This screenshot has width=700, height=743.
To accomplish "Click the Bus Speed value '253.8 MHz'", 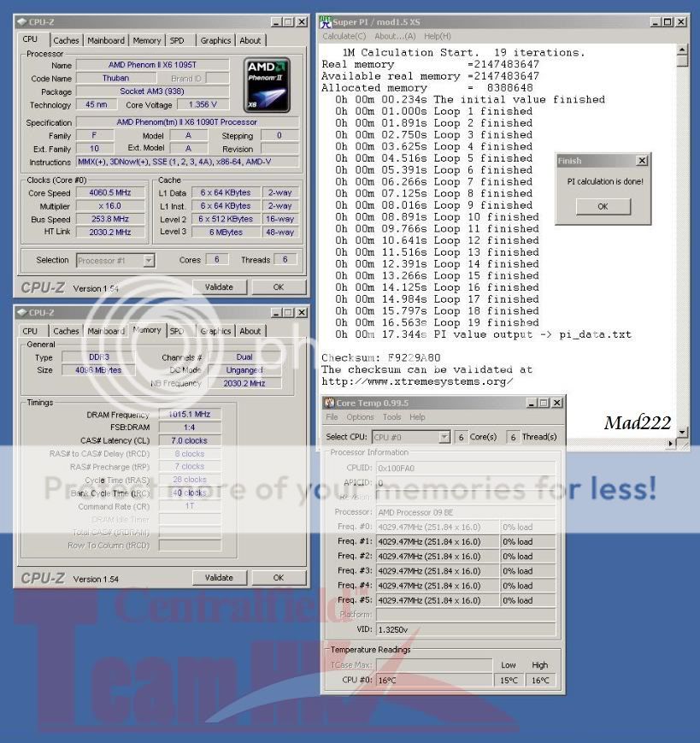I will coord(110,219).
